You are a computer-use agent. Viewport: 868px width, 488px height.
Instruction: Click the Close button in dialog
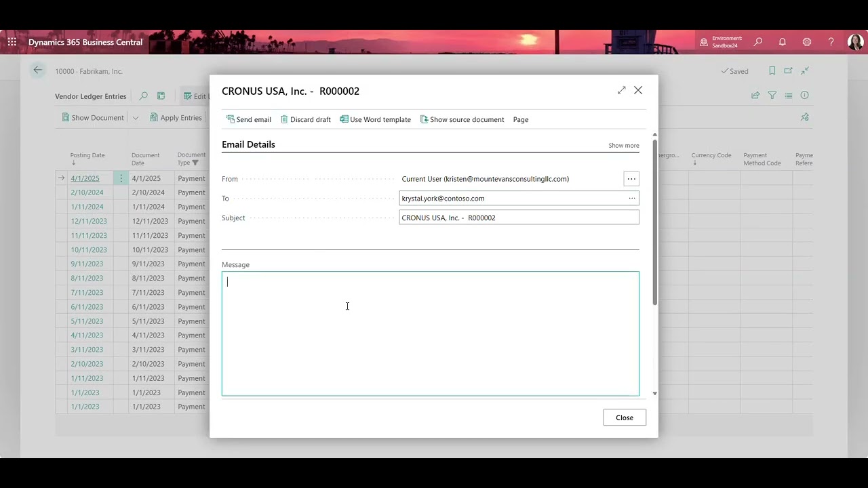point(625,418)
